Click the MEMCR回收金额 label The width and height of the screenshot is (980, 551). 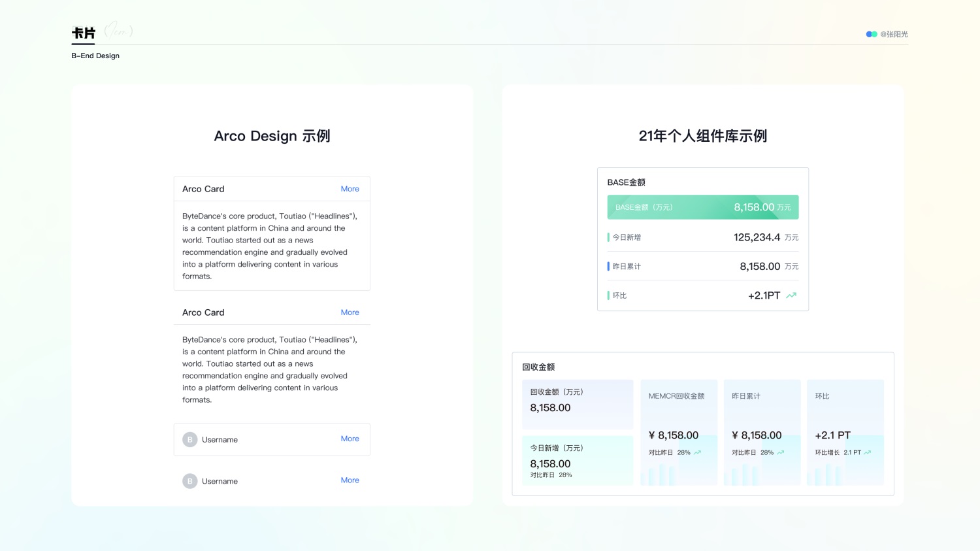(676, 396)
